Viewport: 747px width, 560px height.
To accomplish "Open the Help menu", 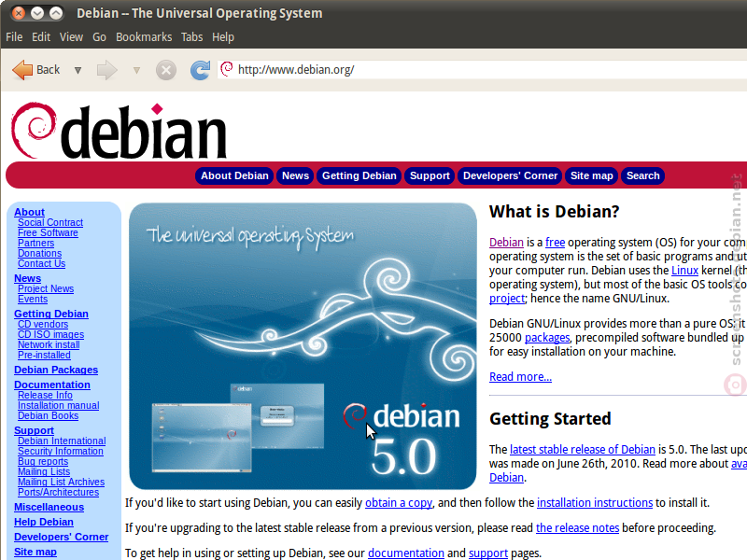I will coord(223,37).
